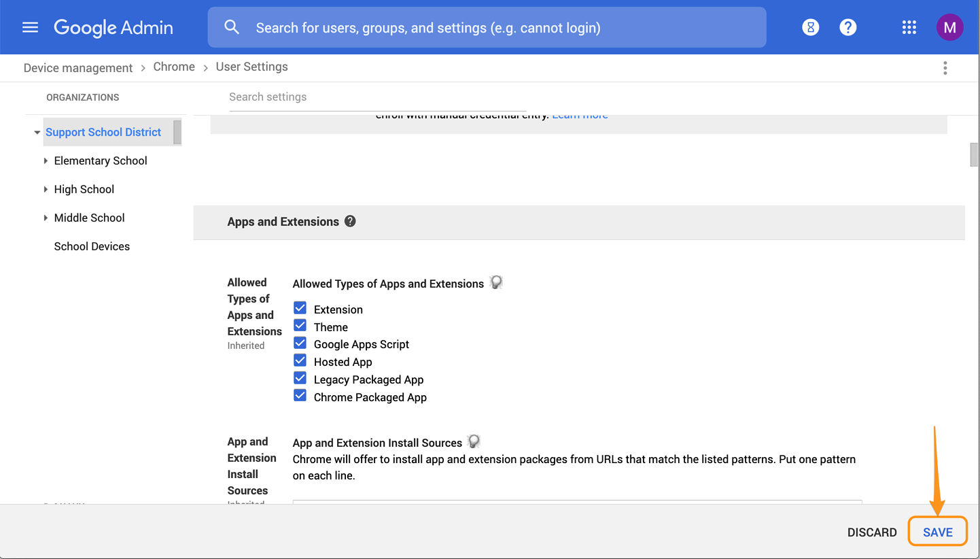Open the Google apps grid

[x=909, y=27]
